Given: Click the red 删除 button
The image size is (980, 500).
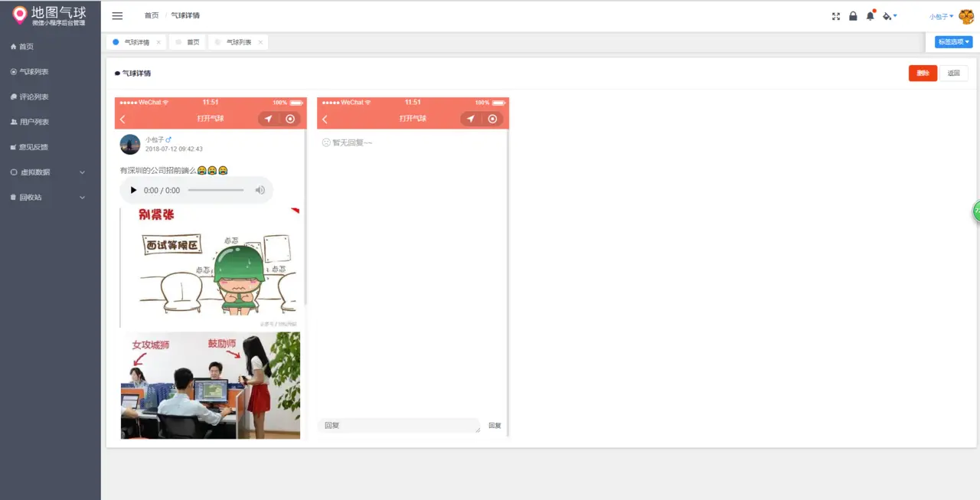Looking at the screenshot, I should [x=923, y=74].
